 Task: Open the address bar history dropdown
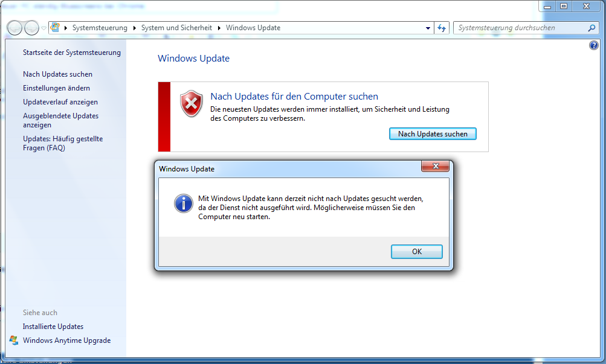(x=428, y=28)
